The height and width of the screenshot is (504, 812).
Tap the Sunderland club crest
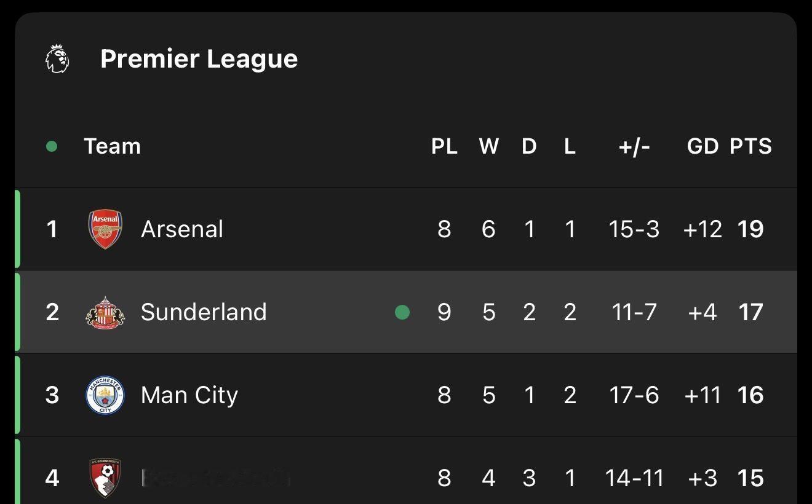[105, 312]
